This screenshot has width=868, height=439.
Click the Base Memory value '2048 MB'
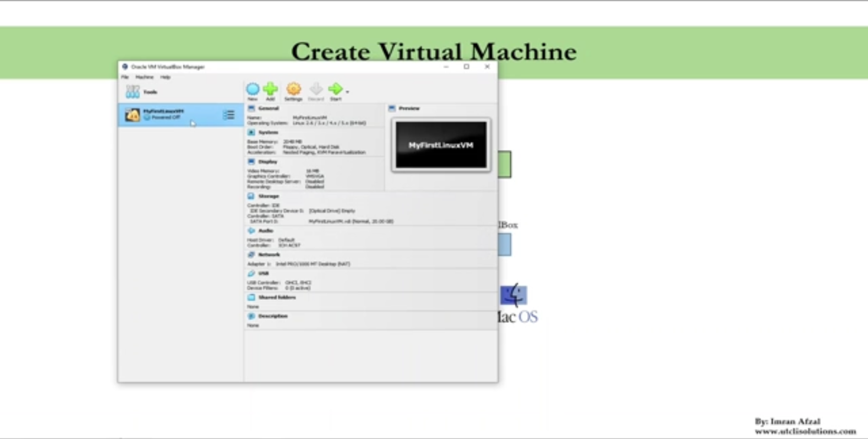point(292,142)
